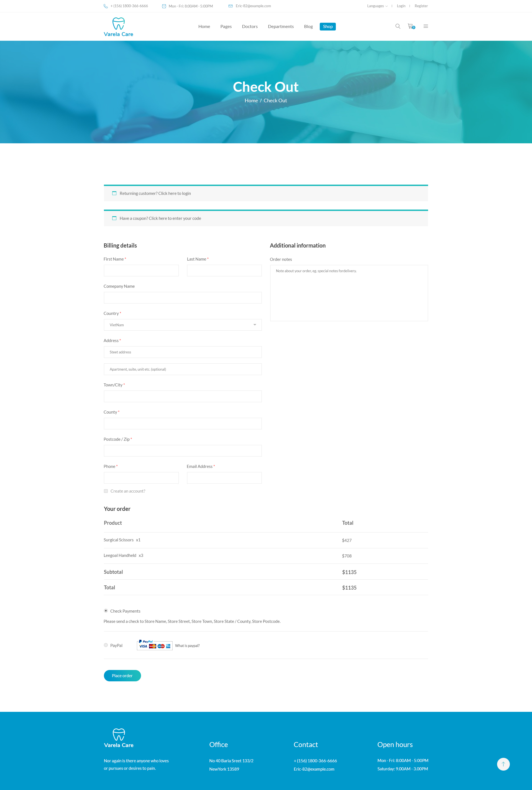
Task: Open the hamburger menu icon
Action: [426, 26]
